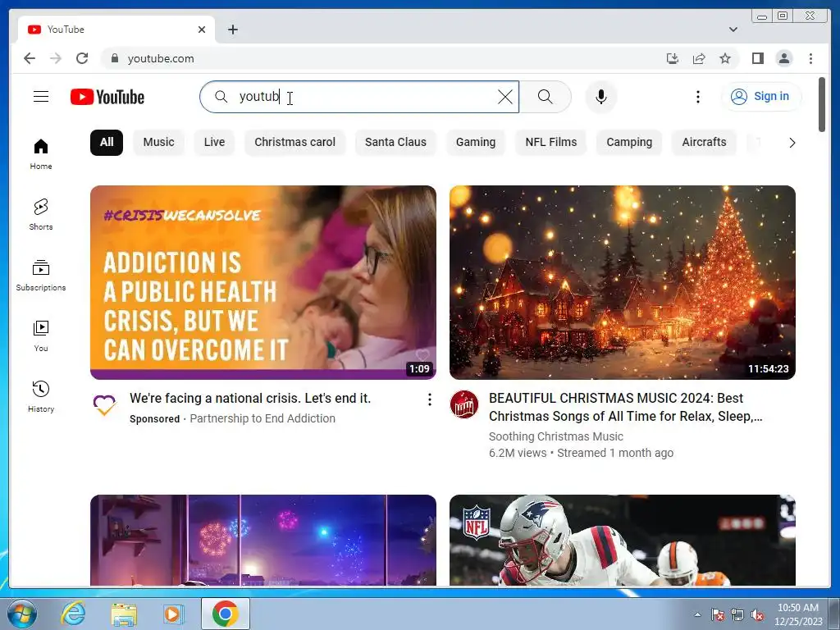The height and width of the screenshot is (630, 840).
Task: Open the taskbar clock showing 10:50 AM
Action: (x=798, y=614)
